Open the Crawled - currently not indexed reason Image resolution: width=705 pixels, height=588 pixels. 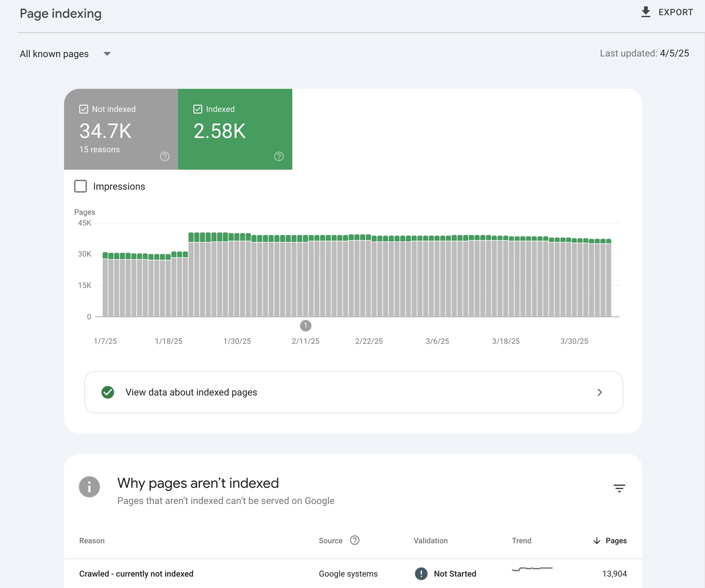point(136,574)
